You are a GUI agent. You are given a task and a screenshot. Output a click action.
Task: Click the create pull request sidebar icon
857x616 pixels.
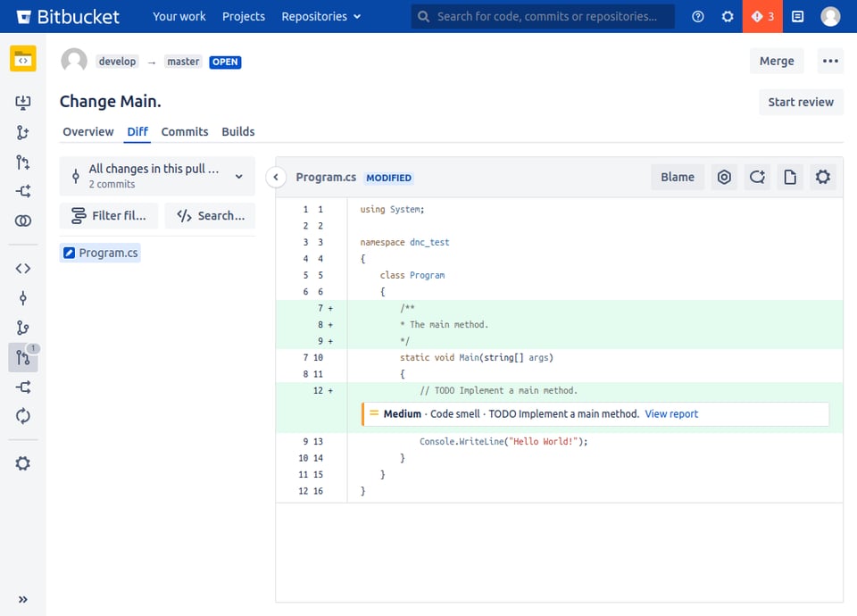click(23, 162)
